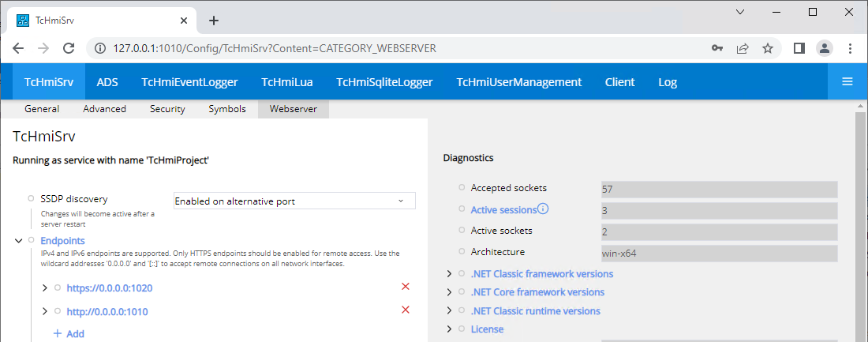Open the browser share icon
This screenshot has width=868, height=342.
click(743, 48)
